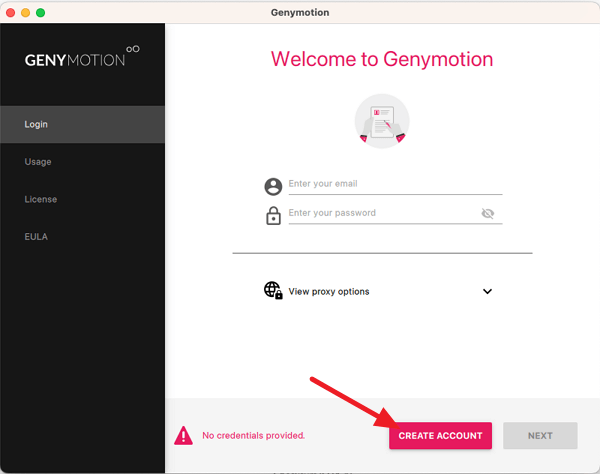Click the Create Account button

point(440,436)
